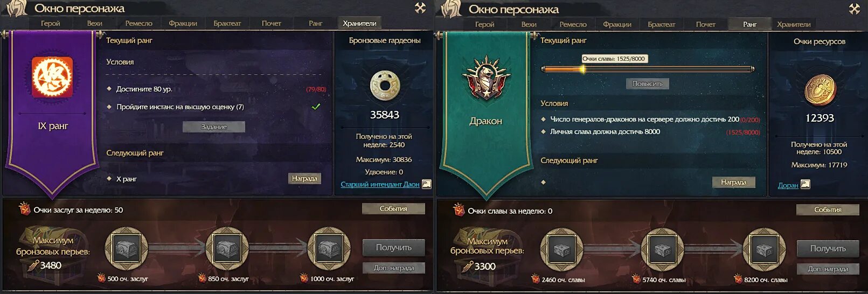
Task: Click the gold resource points coin icon
Action: click(x=820, y=89)
